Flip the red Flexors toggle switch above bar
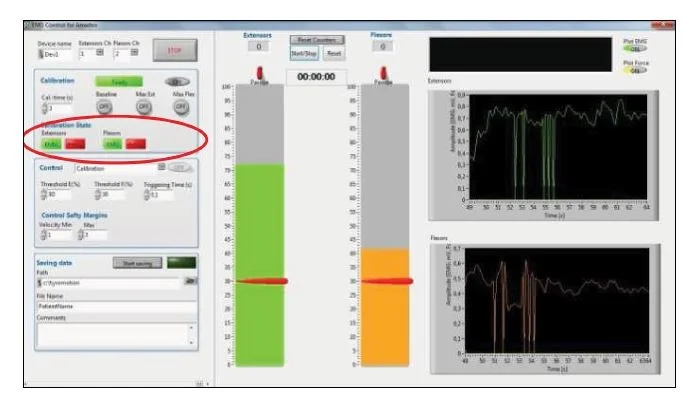The height and width of the screenshot is (401, 690). [382, 73]
